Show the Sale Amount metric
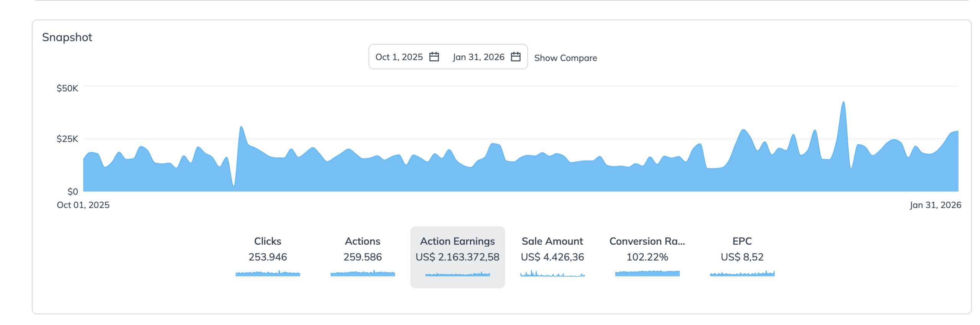This screenshot has height=325, width=980. coord(552,241)
